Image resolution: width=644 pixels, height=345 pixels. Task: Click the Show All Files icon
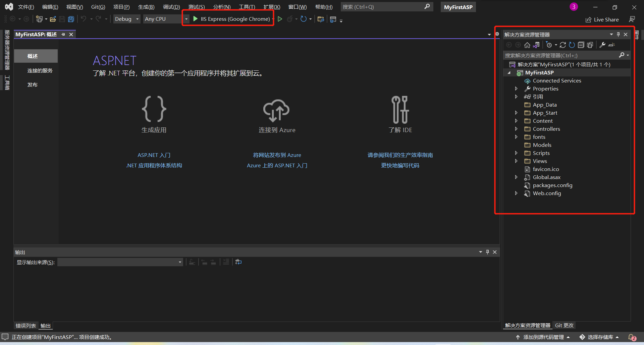(x=590, y=45)
